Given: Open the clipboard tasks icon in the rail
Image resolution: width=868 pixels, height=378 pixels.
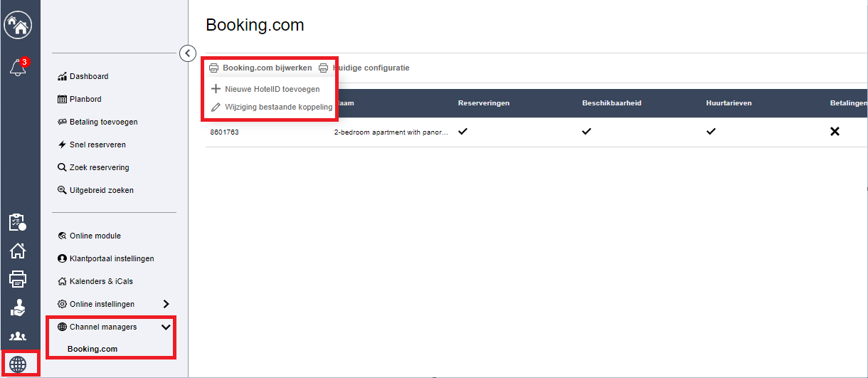Looking at the screenshot, I should coord(17,222).
